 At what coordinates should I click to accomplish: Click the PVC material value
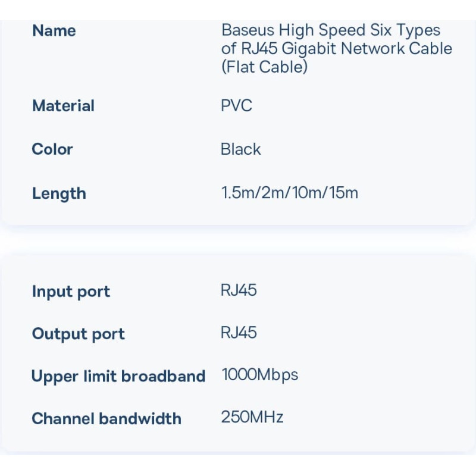click(236, 106)
